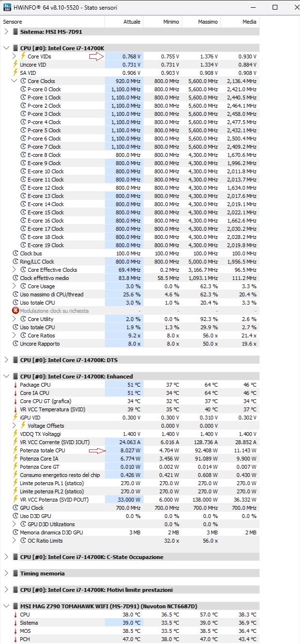Click the lightning icon of Limite potenza PL1
300x644 pixels.
[15, 483]
